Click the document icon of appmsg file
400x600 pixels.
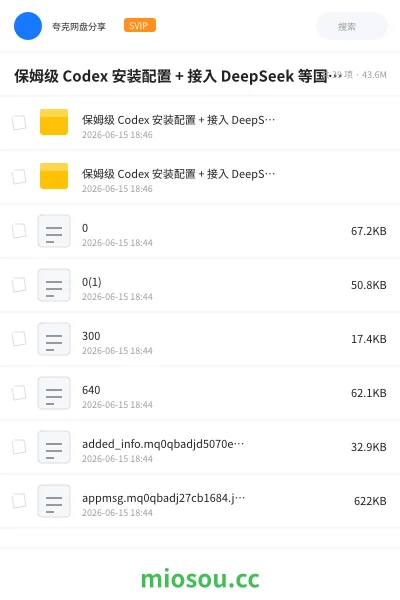pyautogui.click(x=54, y=501)
